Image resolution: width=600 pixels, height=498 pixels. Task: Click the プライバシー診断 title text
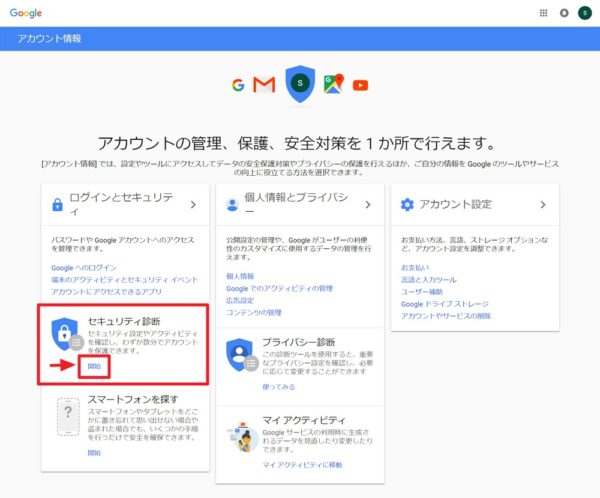point(299,342)
